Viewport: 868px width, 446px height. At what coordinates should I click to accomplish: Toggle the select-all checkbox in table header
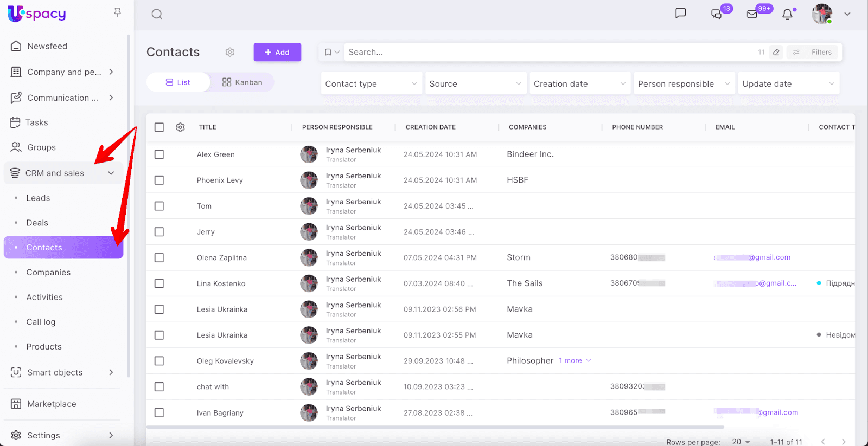click(159, 127)
